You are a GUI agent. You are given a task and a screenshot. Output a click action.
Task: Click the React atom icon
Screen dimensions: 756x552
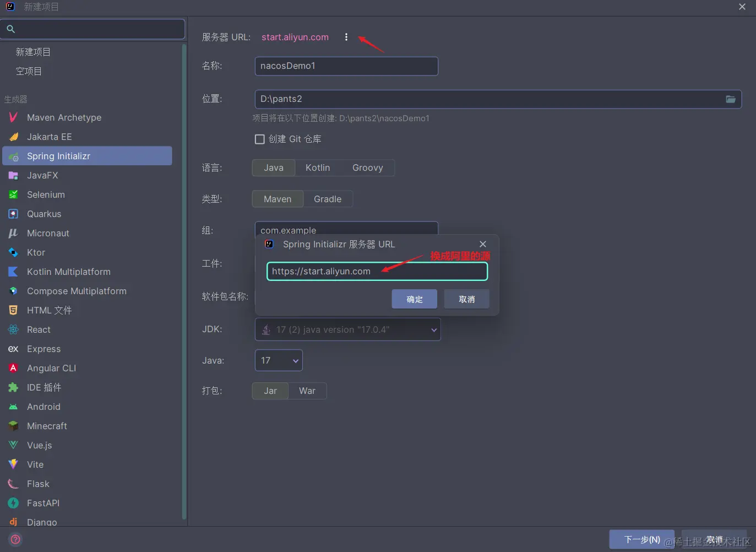[13, 329]
